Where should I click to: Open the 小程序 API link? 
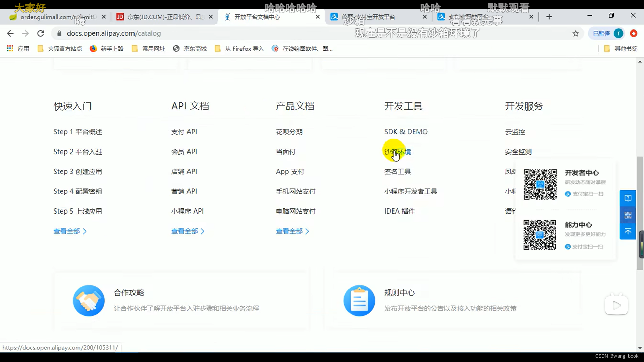[187, 211]
